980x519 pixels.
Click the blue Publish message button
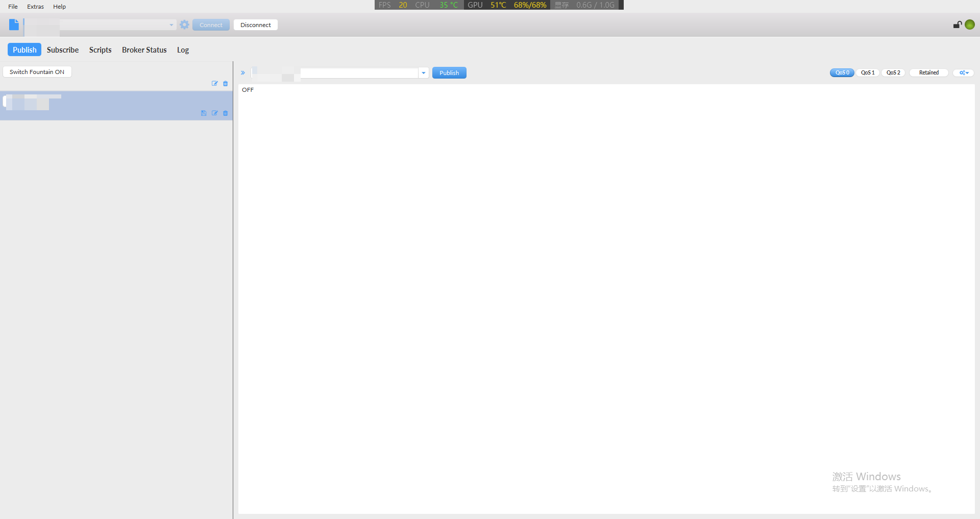[x=449, y=73]
